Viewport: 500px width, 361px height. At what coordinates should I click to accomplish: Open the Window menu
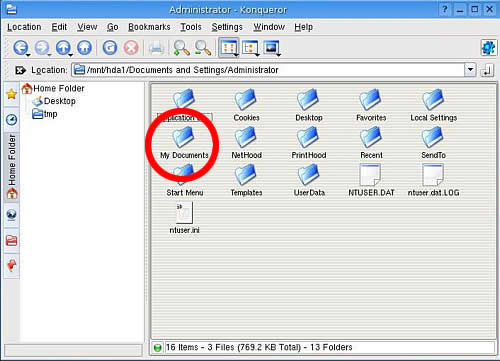pyautogui.click(x=269, y=27)
